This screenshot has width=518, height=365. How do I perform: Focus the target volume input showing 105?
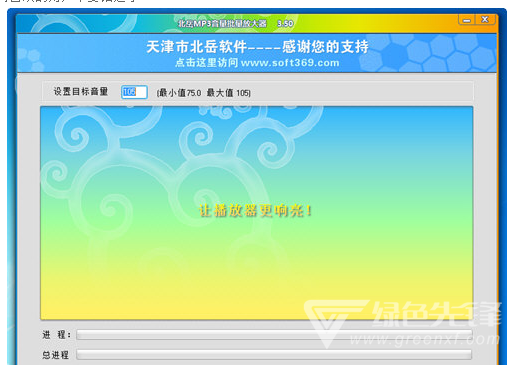point(134,92)
